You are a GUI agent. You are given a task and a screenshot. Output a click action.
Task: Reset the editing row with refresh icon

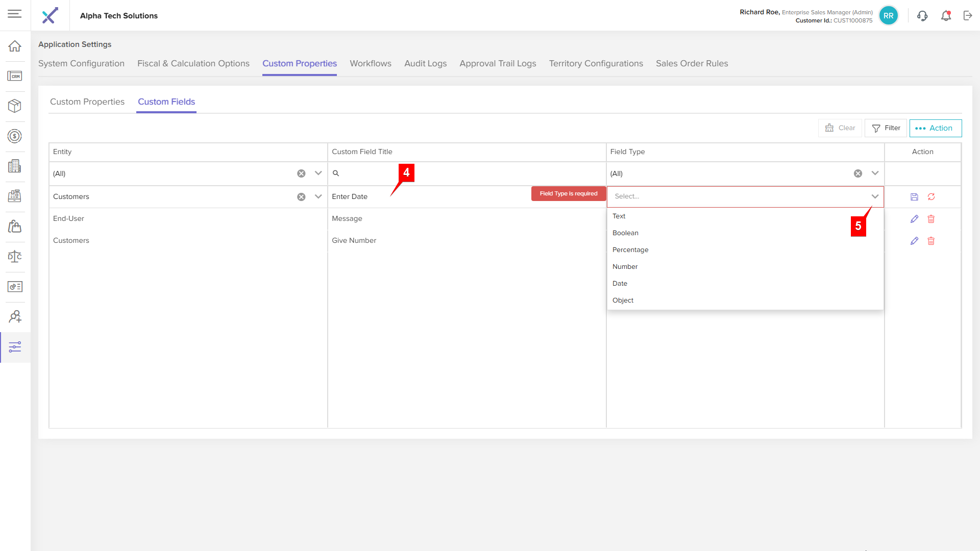click(x=931, y=197)
